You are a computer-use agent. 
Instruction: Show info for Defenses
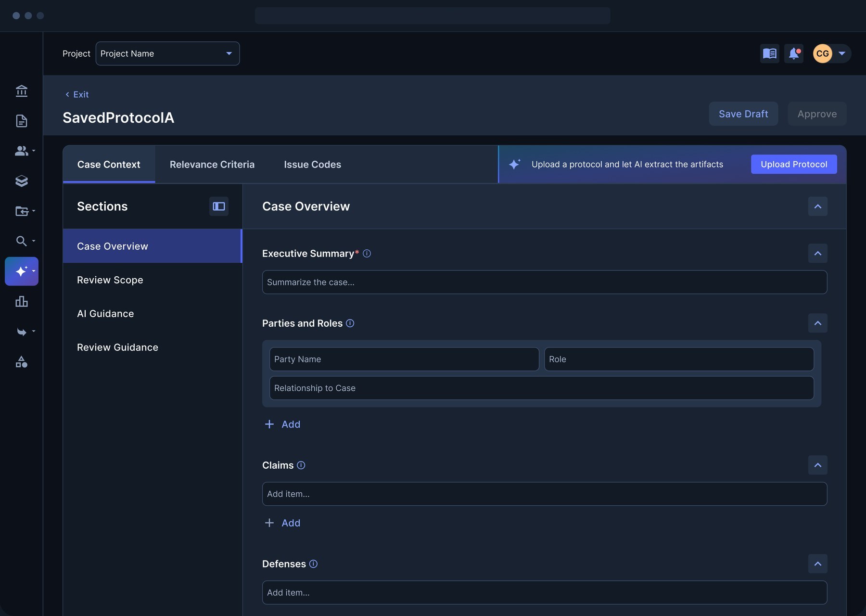point(313,564)
